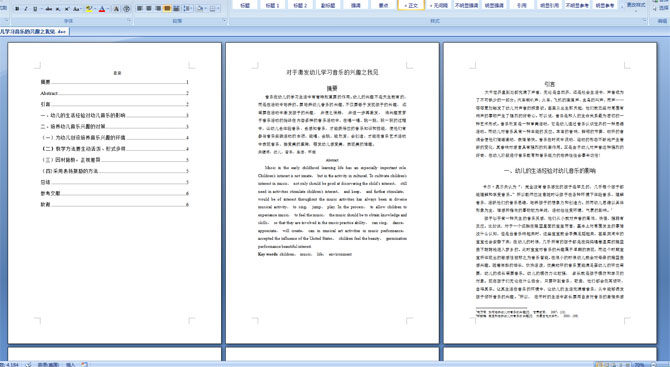This screenshot has width=670, height=367.
Task: Click the word count in status bar
Action: pos(9,364)
